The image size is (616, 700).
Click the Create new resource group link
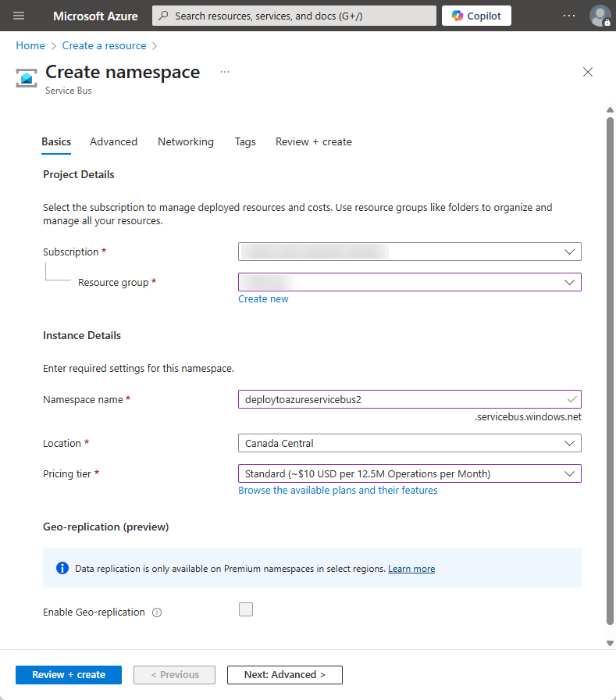[263, 299]
